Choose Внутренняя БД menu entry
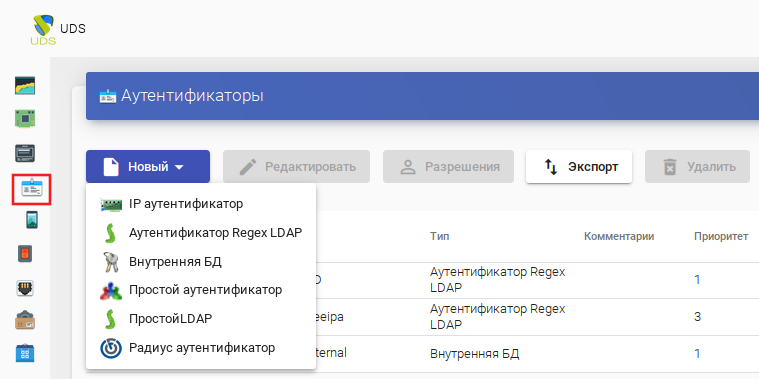 tap(201, 262)
